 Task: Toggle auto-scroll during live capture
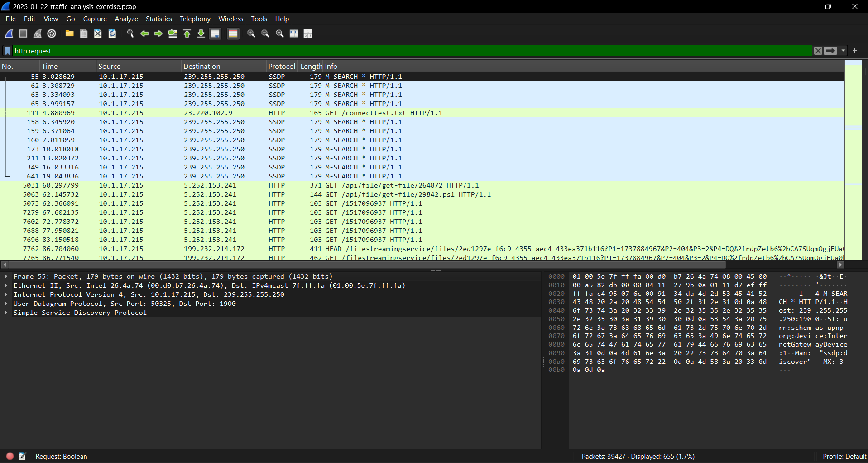coord(216,34)
